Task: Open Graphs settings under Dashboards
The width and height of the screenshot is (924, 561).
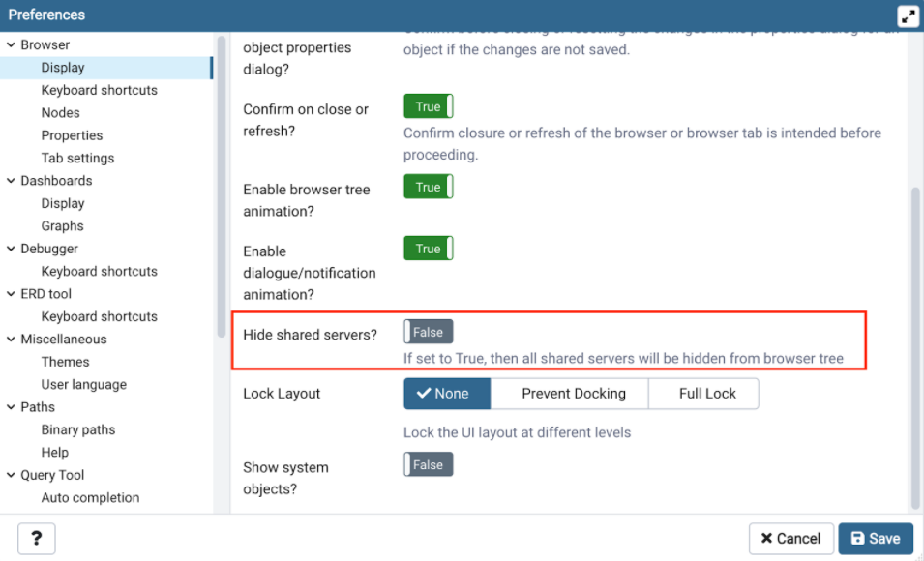Action: coord(62,225)
